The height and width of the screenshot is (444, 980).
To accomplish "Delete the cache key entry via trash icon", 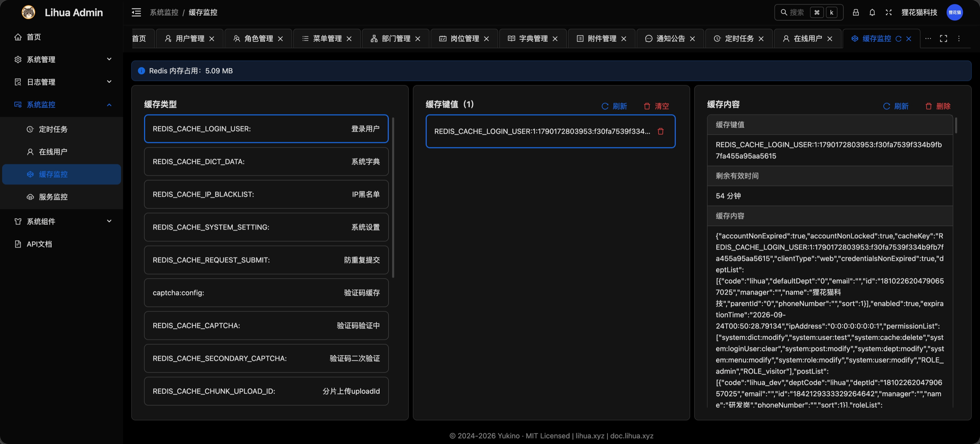I will point(660,131).
